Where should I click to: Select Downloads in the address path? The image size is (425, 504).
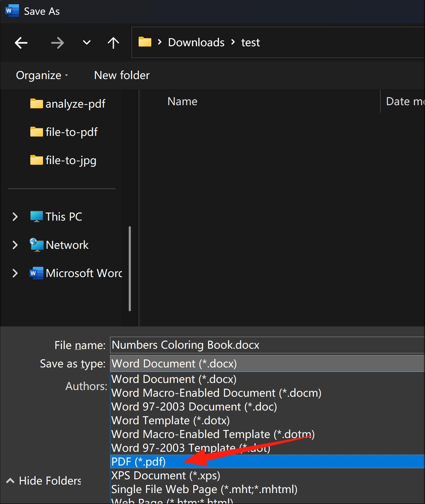pyautogui.click(x=196, y=42)
